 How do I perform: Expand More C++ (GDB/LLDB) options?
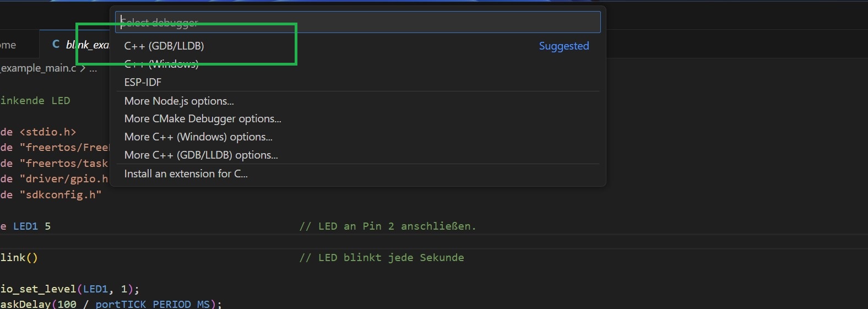click(x=201, y=155)
